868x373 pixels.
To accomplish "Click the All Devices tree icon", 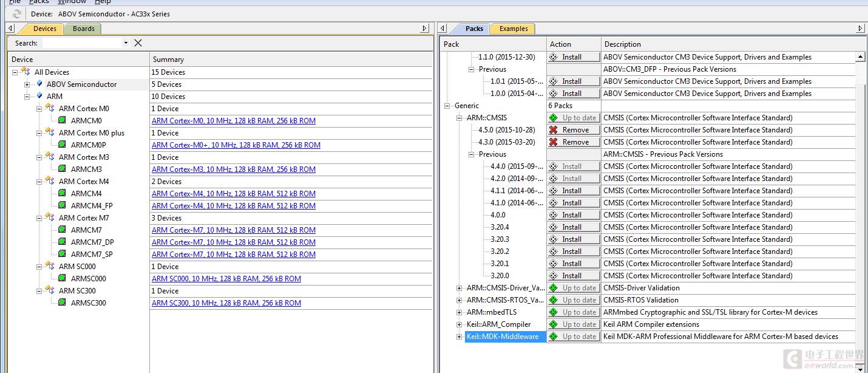I will 26,72.
